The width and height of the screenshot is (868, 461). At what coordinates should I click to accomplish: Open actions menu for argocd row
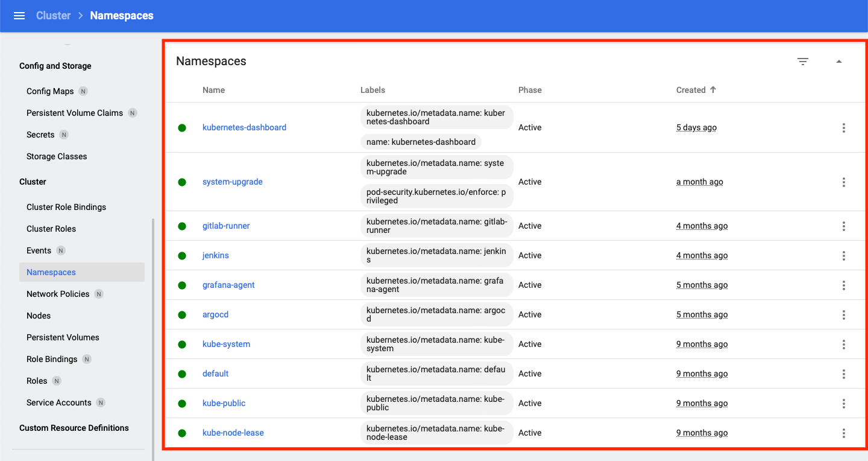click(x=844, y=315)
